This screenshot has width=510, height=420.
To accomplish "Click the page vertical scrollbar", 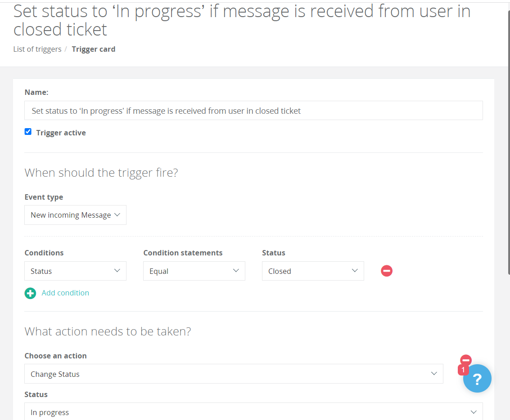I will click(509, 142).
